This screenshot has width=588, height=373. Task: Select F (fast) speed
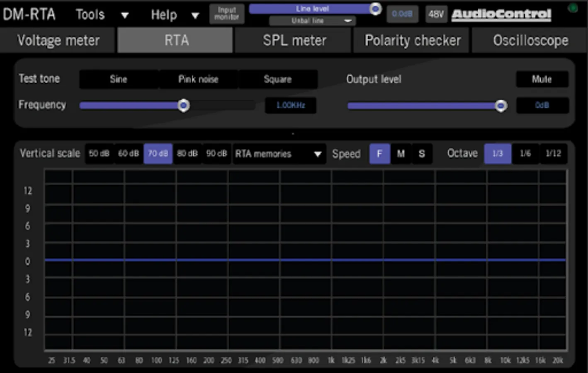click(x=379, y=154)
